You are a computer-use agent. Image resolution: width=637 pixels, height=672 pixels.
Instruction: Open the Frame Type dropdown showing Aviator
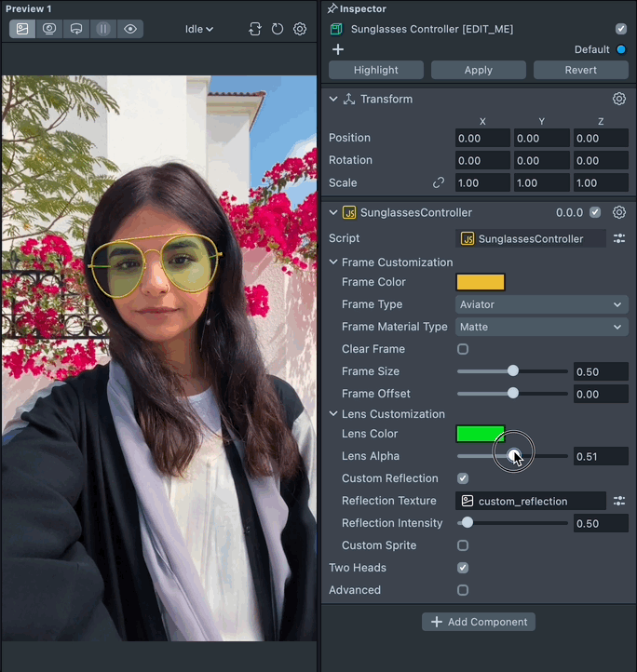pyautogui.click(x=541, y=304)
